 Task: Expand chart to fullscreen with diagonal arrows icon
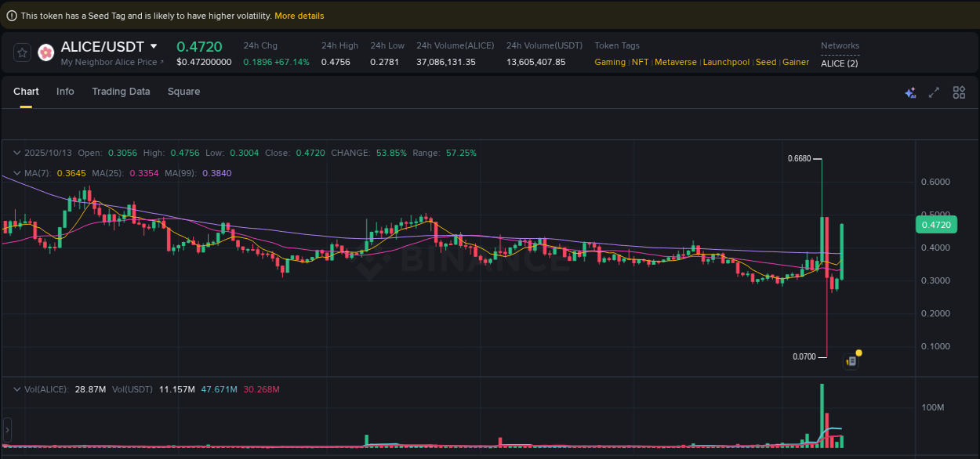click(x=934, y=92)
